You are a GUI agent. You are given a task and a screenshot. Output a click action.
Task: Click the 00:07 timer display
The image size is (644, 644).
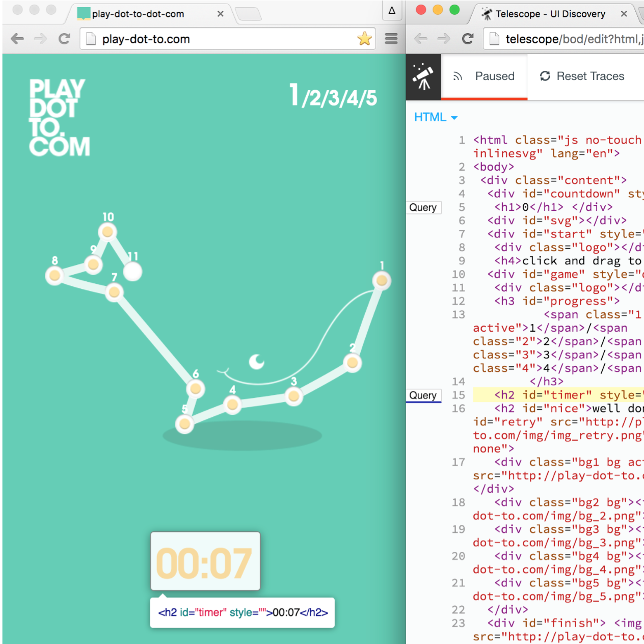click(x=205, y=562)
